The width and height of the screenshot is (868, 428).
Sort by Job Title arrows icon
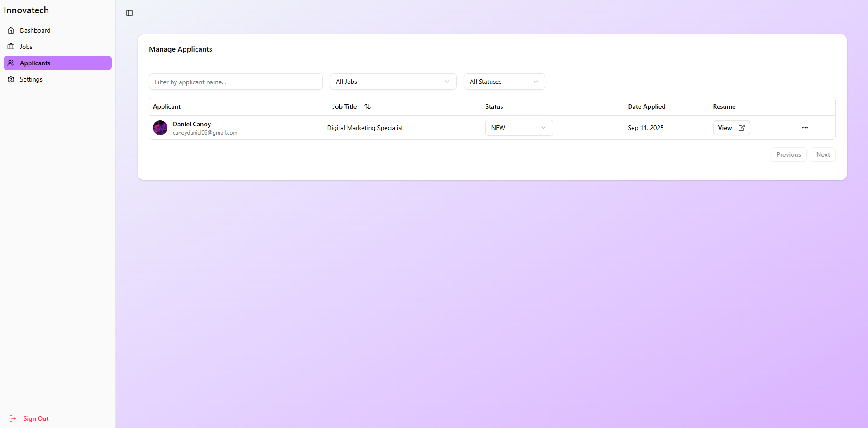[x=367, y=106]
